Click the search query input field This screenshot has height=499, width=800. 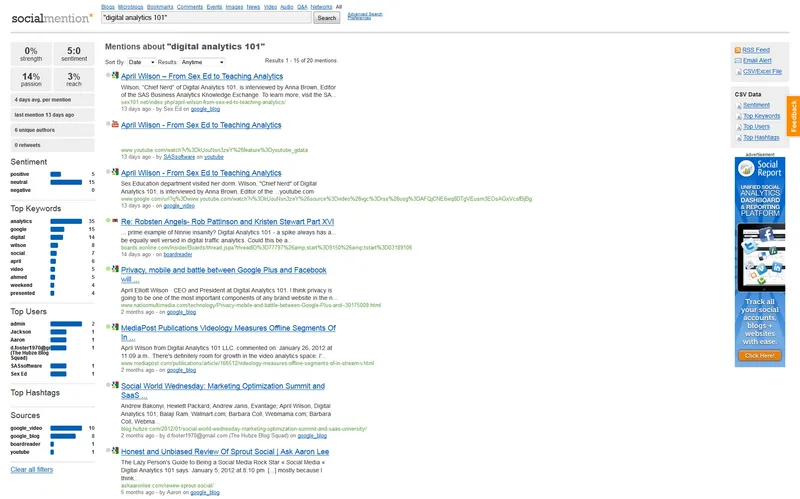click(206, 18)
